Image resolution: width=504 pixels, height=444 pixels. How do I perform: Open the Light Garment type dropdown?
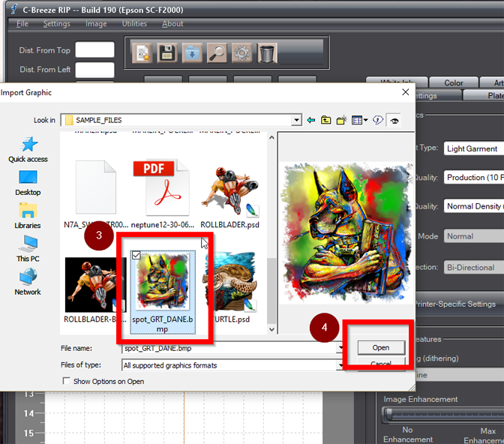pos(474,148)
